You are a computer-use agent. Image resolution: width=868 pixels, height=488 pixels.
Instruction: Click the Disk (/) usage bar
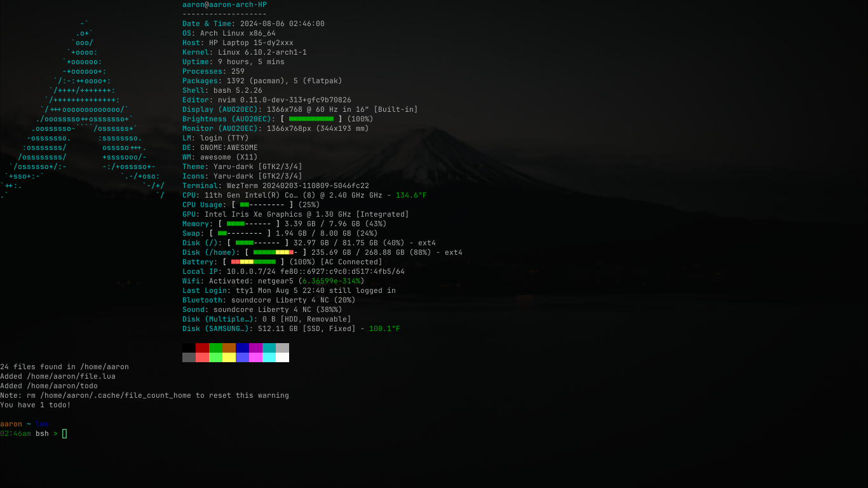pyautogui.click(x=258, y=243)
